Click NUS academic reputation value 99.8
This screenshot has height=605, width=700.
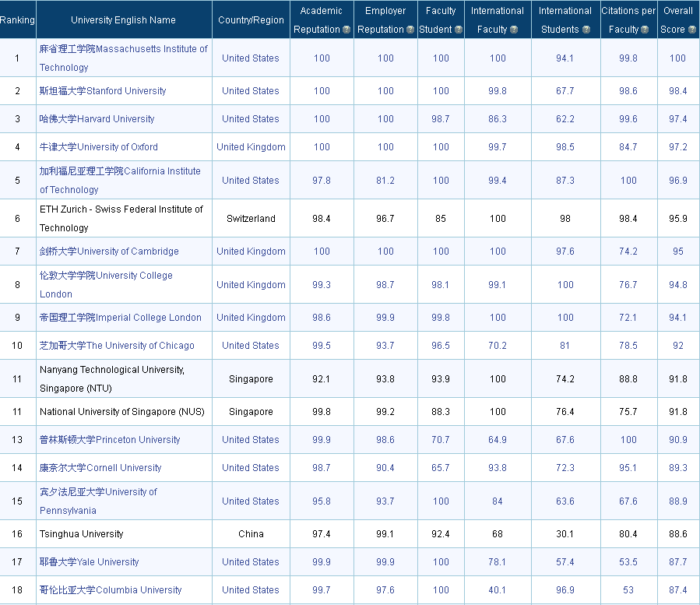pos(322,412)
